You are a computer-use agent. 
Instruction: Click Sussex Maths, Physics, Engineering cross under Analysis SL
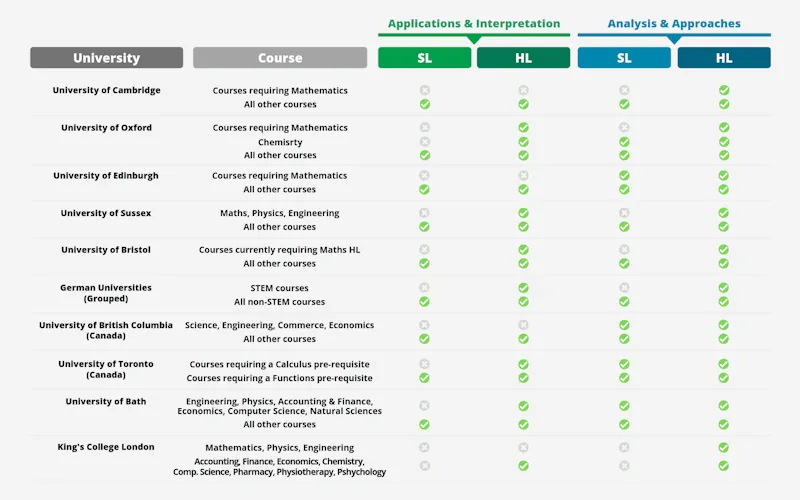pyautogui.click(x=624, y=213)
